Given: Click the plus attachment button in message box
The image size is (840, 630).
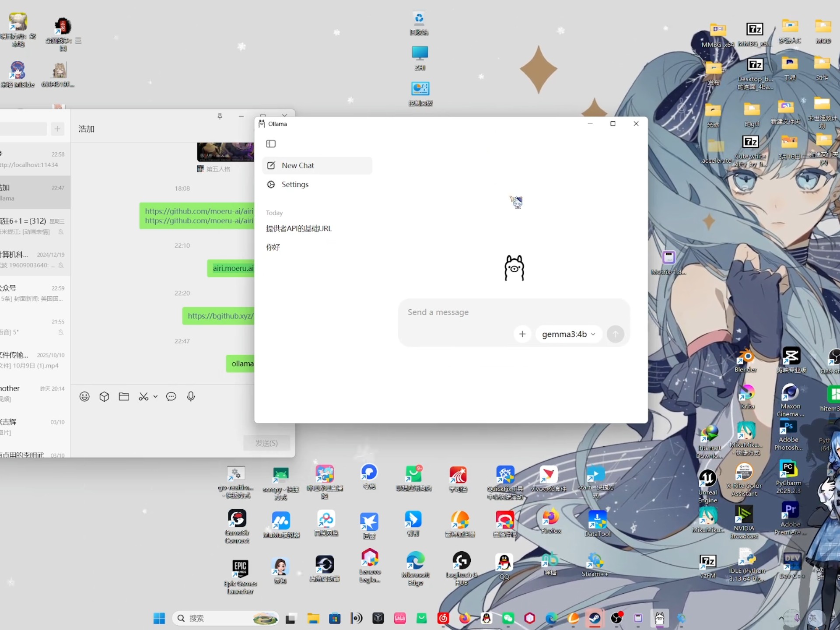Looking at the screenshot, I should [x=522, y=334].
